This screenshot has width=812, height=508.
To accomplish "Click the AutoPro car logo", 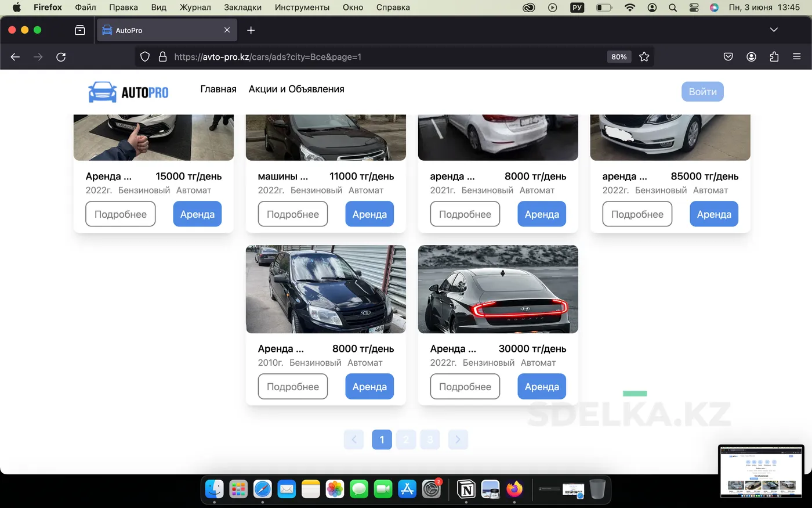I will [x=128, y=92].
